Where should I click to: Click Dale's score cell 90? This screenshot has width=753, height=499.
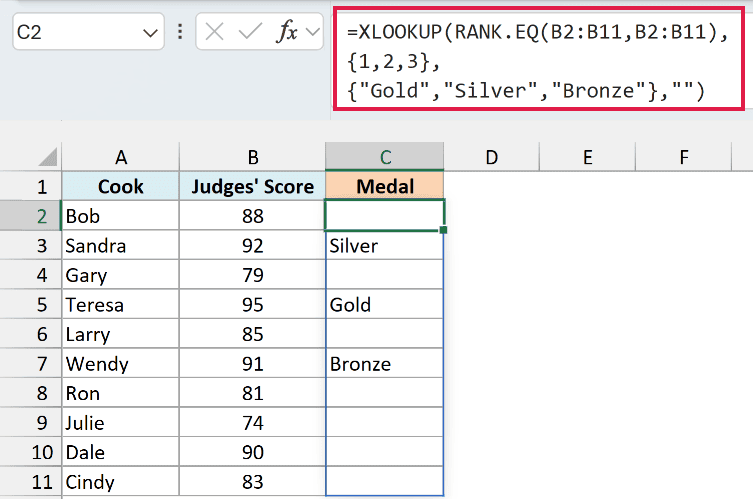(253, 452)
